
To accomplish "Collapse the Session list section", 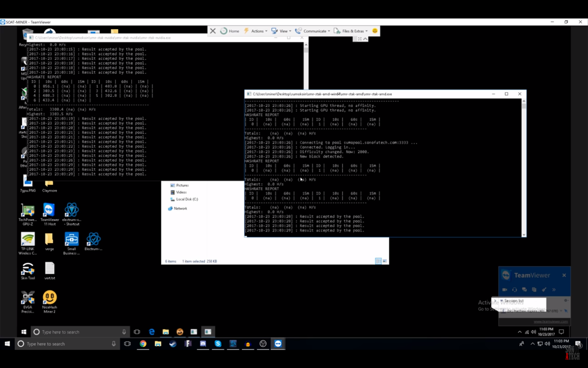I will pos(502,301).
